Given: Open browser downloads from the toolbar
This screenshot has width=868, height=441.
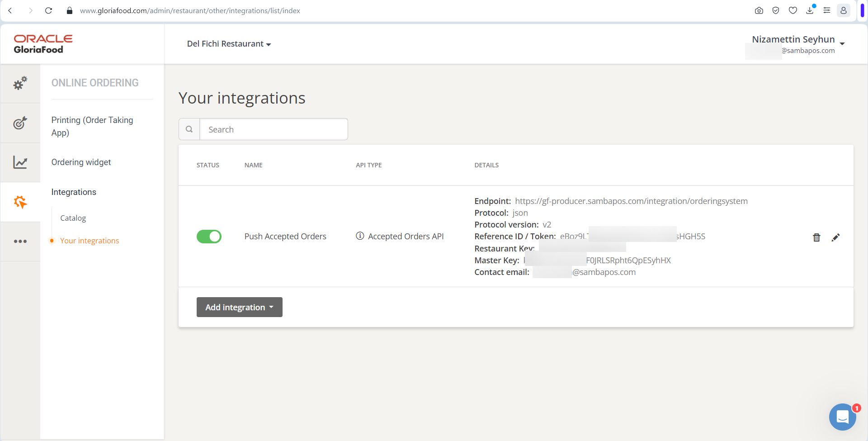Looking at the screenshot, I should point(810,10).
